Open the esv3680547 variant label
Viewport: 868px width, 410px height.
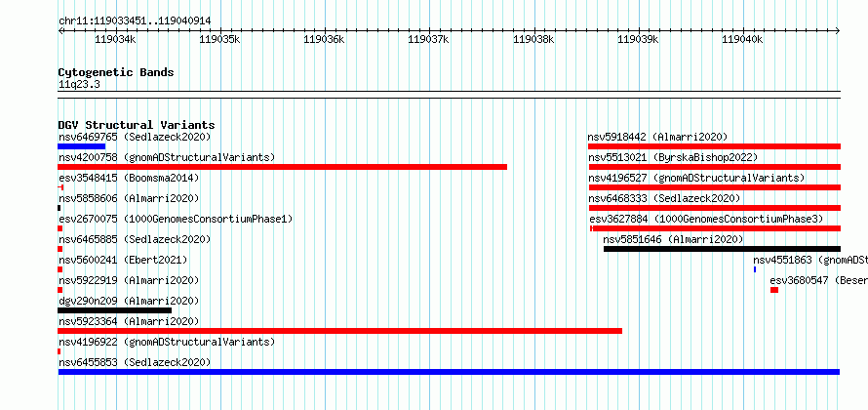(x=818, y=280)
